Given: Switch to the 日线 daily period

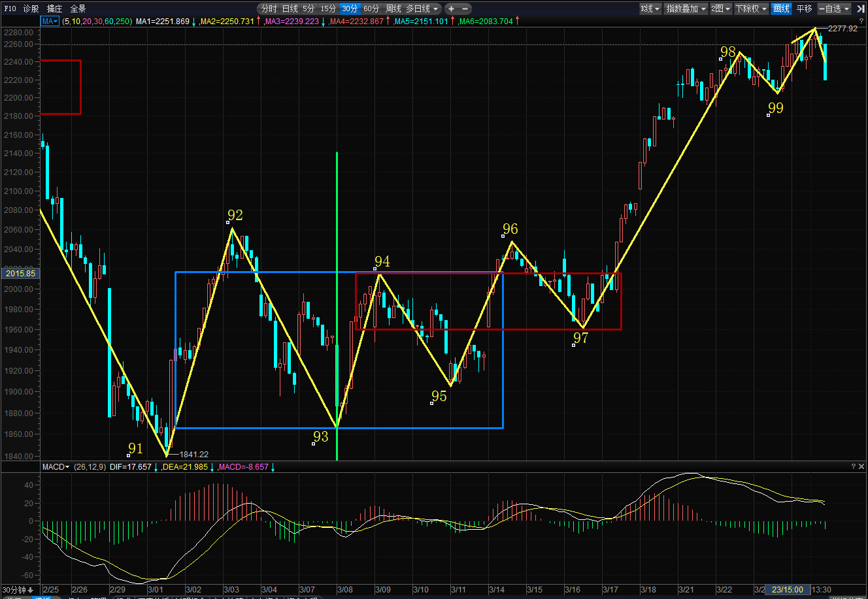Looking at the screenshot, I should [290, 8].
